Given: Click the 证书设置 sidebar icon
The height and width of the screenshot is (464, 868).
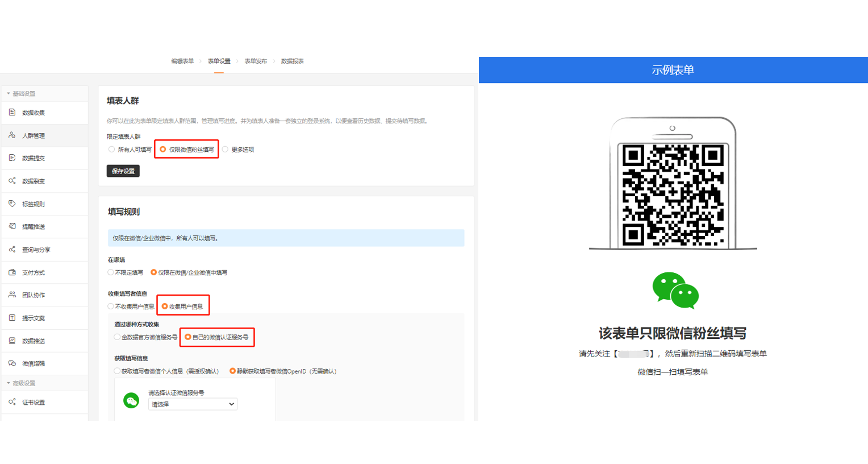Looking at the screenshot, I should pyautogui.click(x=12, y=402).
